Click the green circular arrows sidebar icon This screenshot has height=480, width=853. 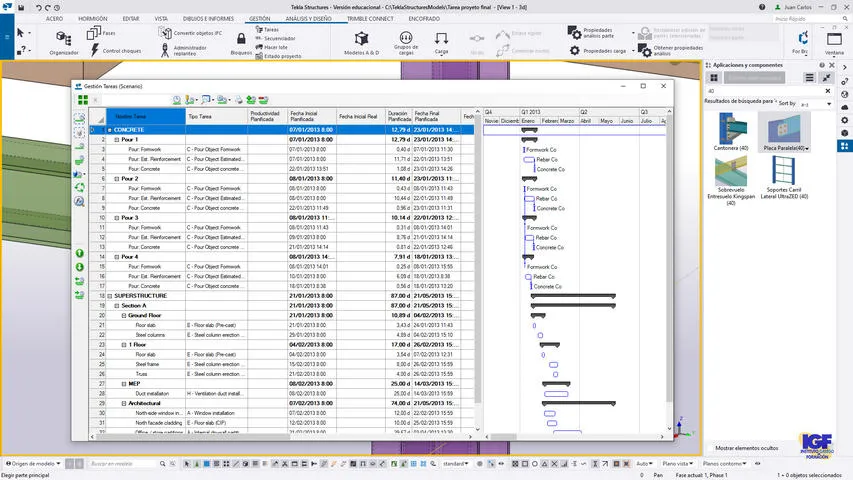pos(79,188)
